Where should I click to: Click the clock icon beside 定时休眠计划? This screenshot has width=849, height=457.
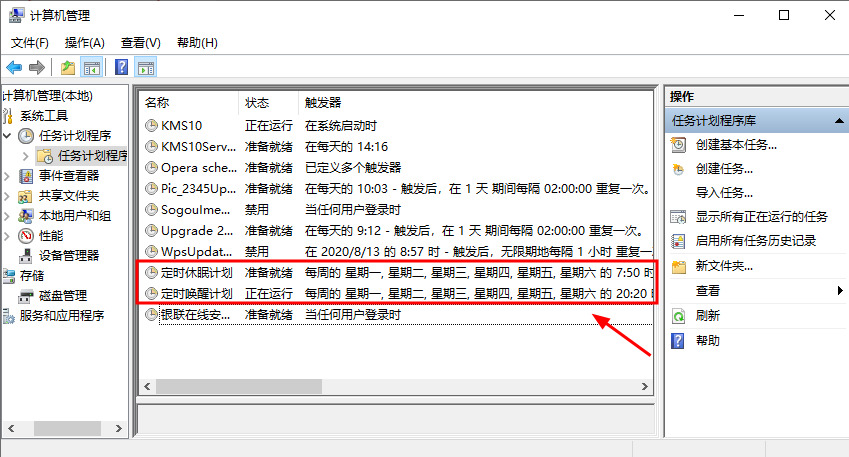(152, 272)
